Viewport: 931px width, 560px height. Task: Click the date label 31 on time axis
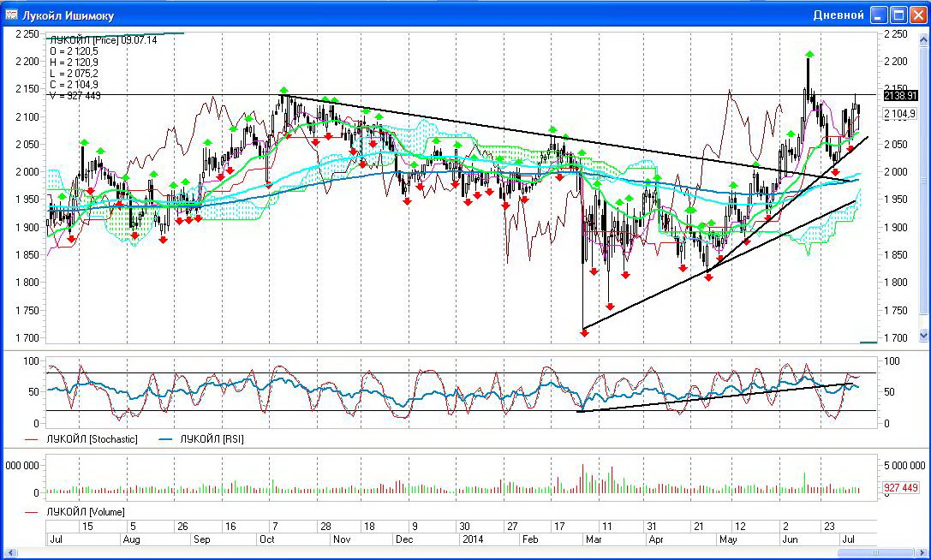coord(652,526)
